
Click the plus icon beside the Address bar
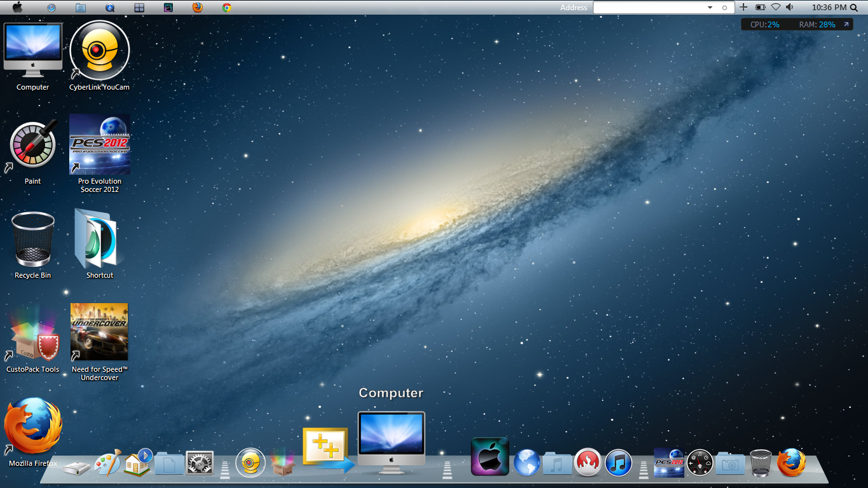[x=743, y=7]
